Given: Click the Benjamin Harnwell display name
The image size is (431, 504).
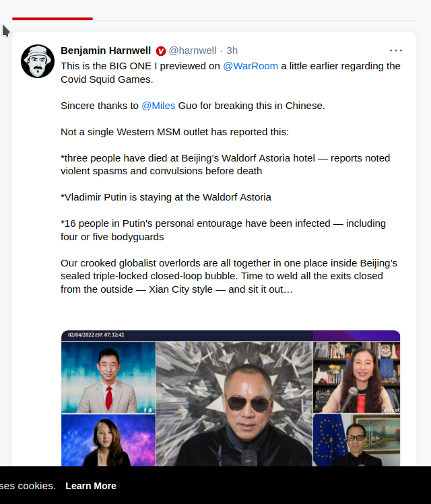Looking at the screenshot, I should pos(106,50).
